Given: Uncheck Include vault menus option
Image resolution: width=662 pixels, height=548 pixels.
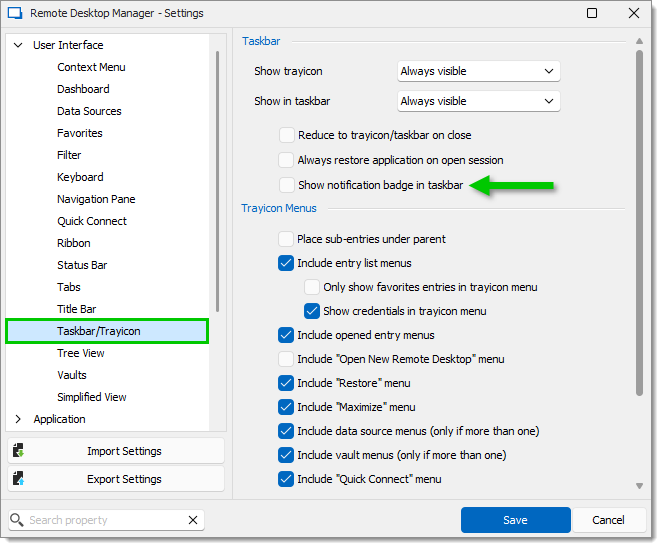Looking at the screenshot, I should pyautogui.click(x=286, y=455).
